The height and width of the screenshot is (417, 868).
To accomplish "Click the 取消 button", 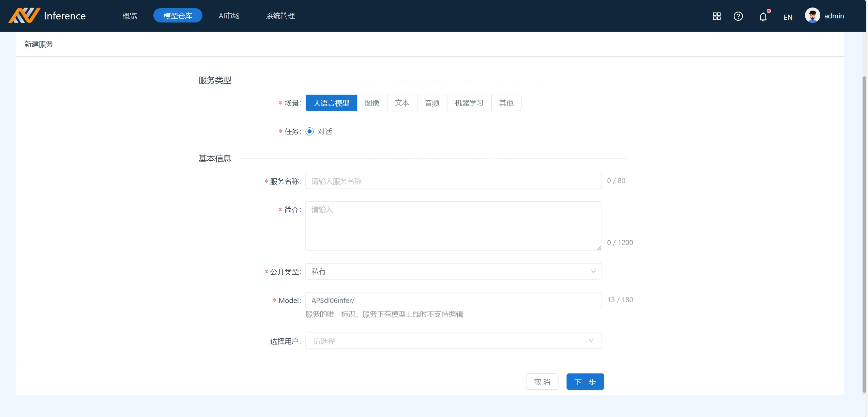I will point(542,382).
